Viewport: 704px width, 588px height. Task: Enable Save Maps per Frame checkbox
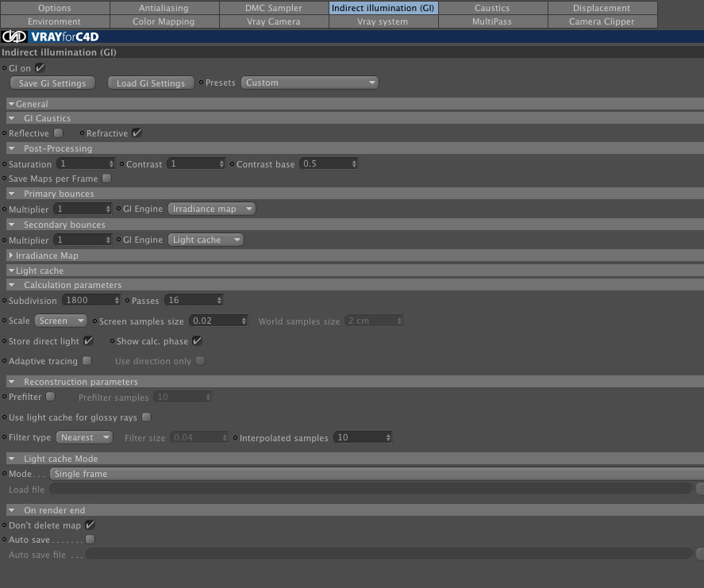pyautogui.click(x=107, y=179)
